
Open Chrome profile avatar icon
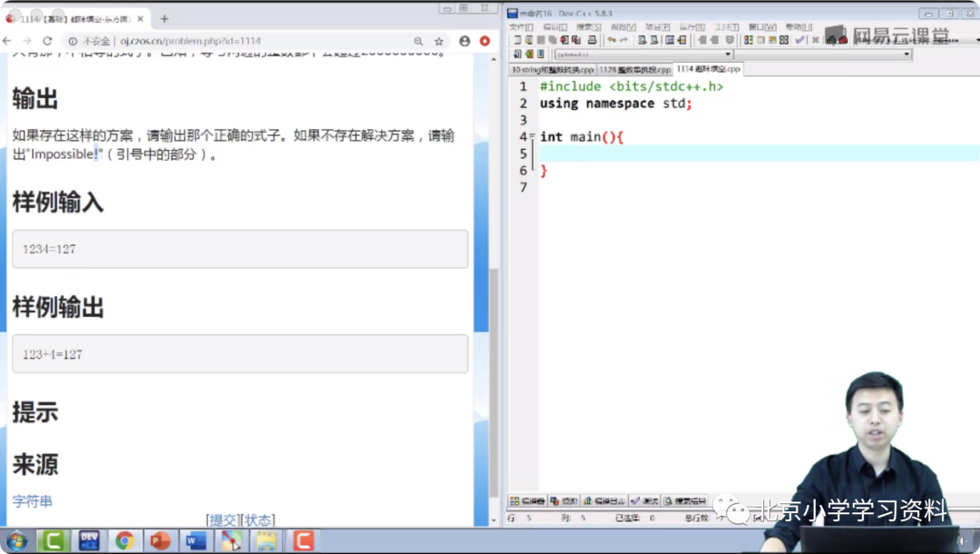coord(465,41)
